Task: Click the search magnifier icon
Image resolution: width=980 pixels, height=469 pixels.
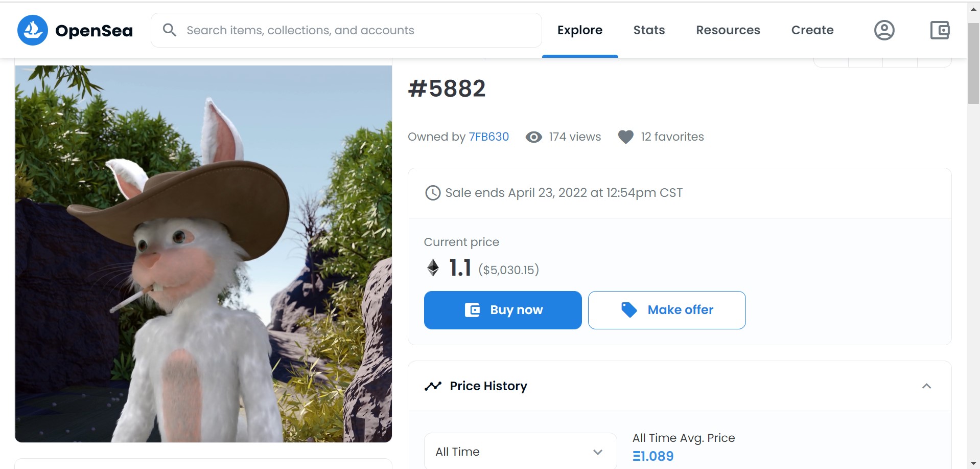Action: coord(169,30)
